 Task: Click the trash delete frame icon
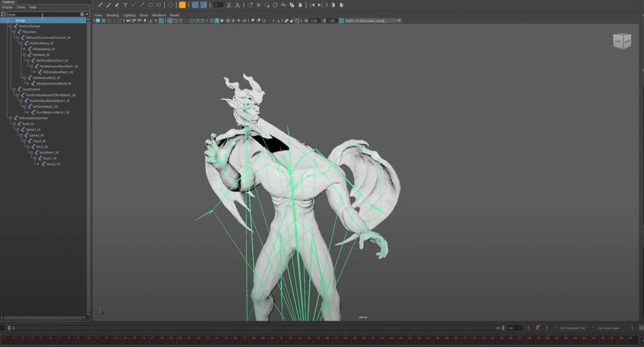coord(300,5)
